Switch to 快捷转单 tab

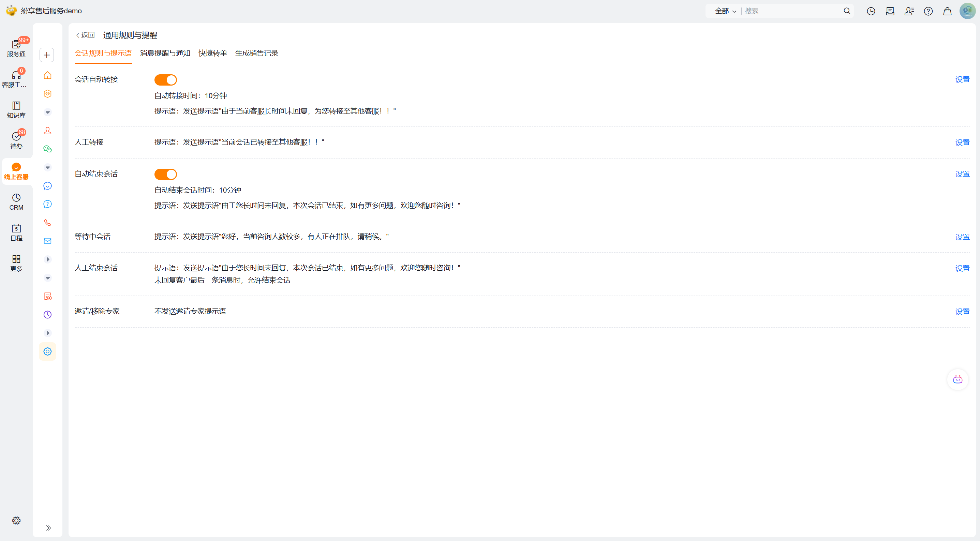pos(212,53)
